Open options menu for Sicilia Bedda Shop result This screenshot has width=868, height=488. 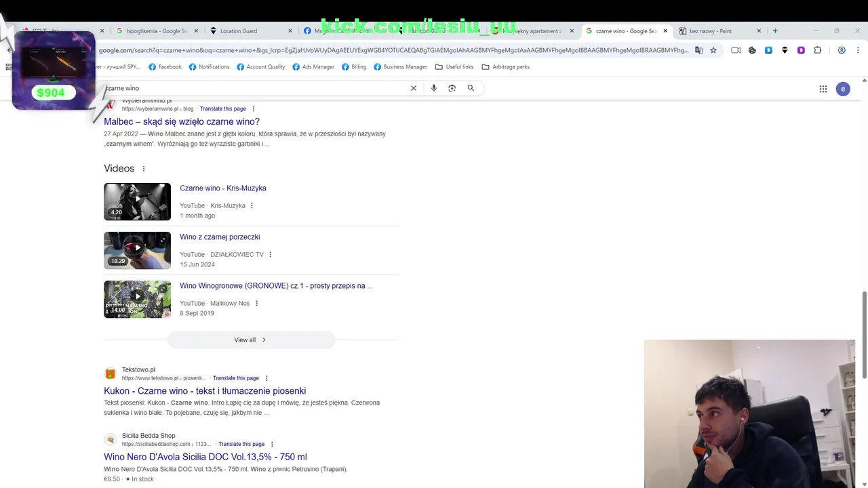pyautogui.click(x=272, y=444)
